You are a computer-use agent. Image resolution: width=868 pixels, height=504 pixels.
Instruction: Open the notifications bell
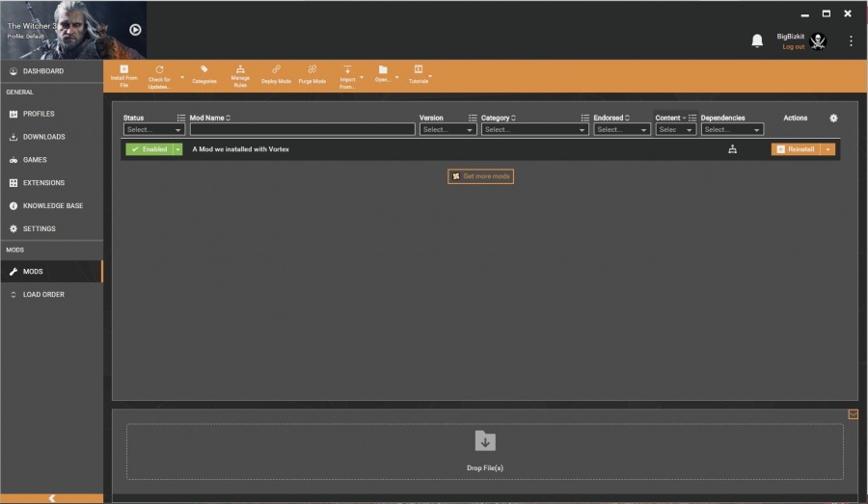coord(757,40)
